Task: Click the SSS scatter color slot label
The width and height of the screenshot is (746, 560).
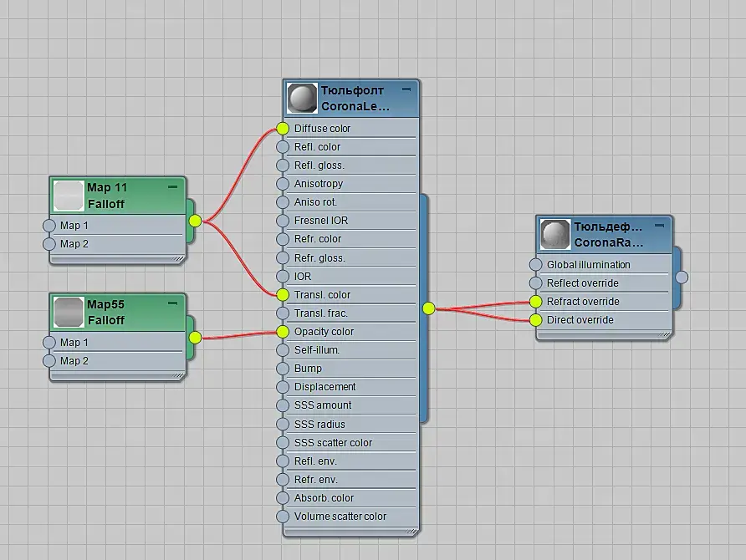Action: (x=333, y=443)
